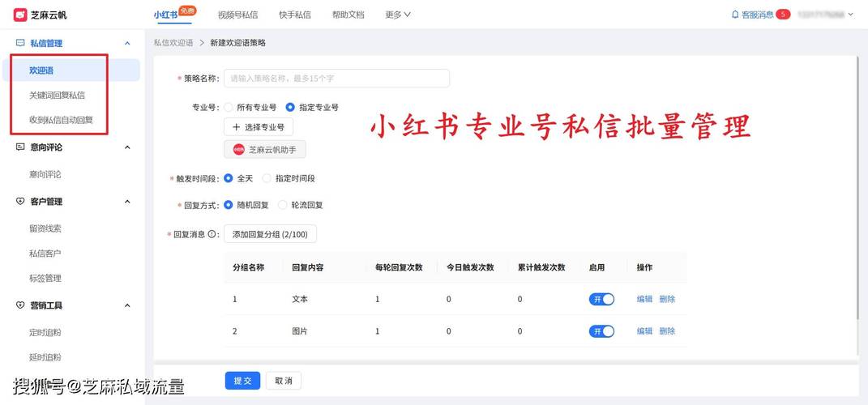868x405 pixels.
Task: Open the 帮助文档 tab
Action: click(x=348, y=15)
